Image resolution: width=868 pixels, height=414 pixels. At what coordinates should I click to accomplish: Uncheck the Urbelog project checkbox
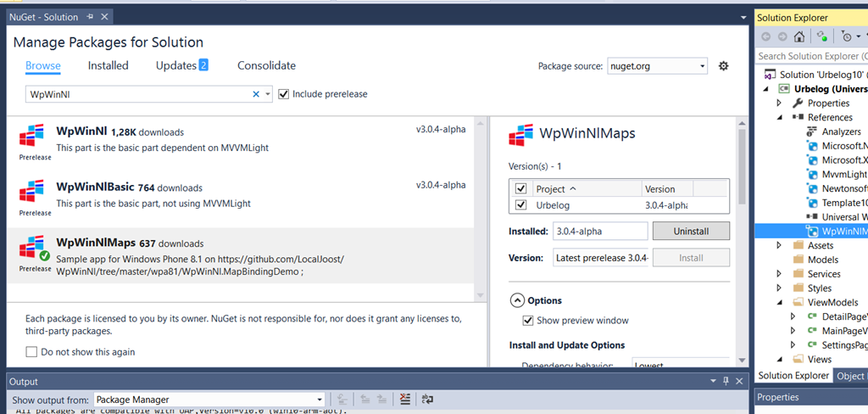[520, 205]
